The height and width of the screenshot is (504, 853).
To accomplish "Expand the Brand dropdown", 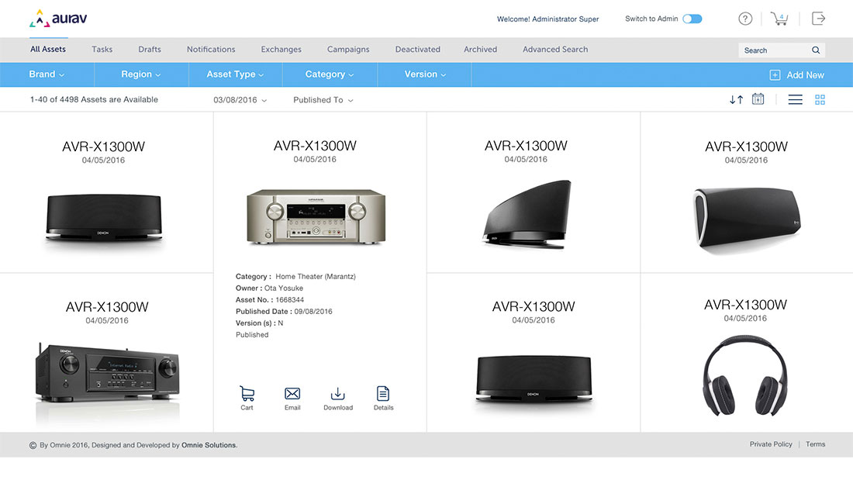I will point(47,74).
